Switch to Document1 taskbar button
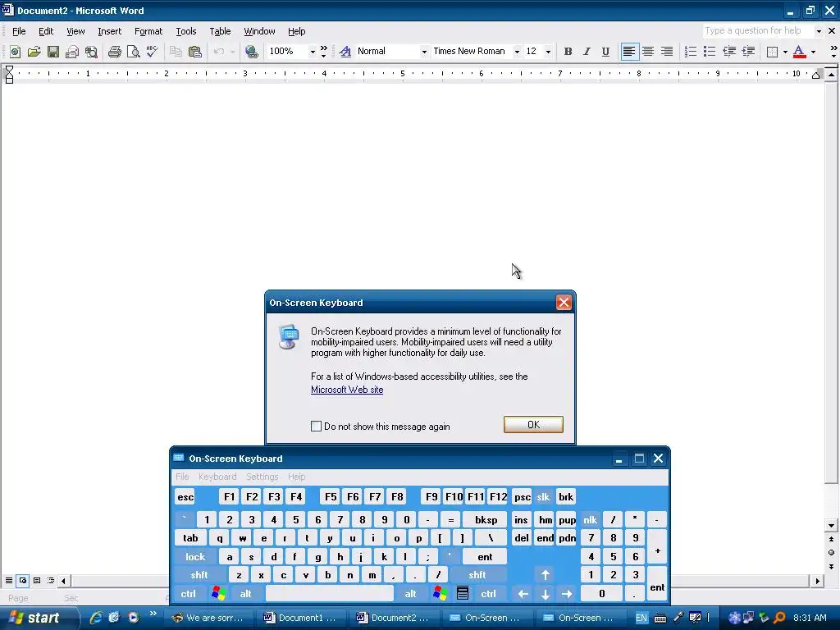Image resolution: width=840 pixels, height=630 pixels. tap(301, 618)
